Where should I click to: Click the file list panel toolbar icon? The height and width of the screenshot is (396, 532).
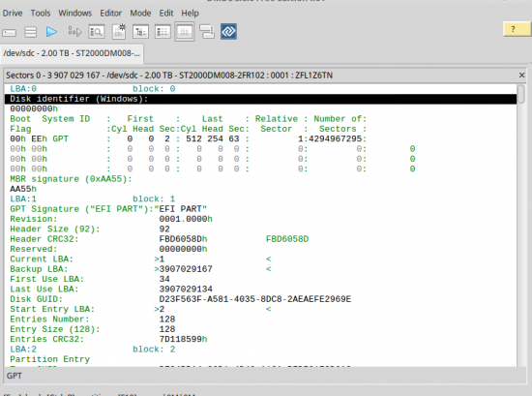163,32
